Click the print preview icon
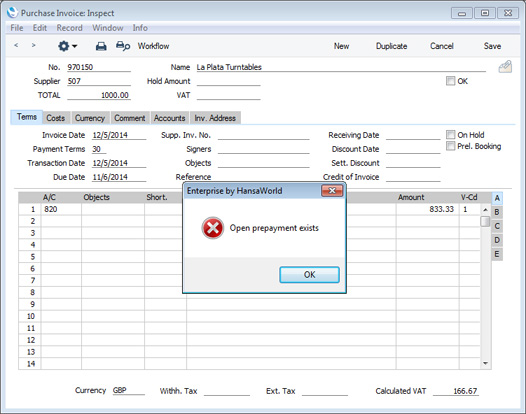Viewport: 526px width, 414px height. [123, 46]
